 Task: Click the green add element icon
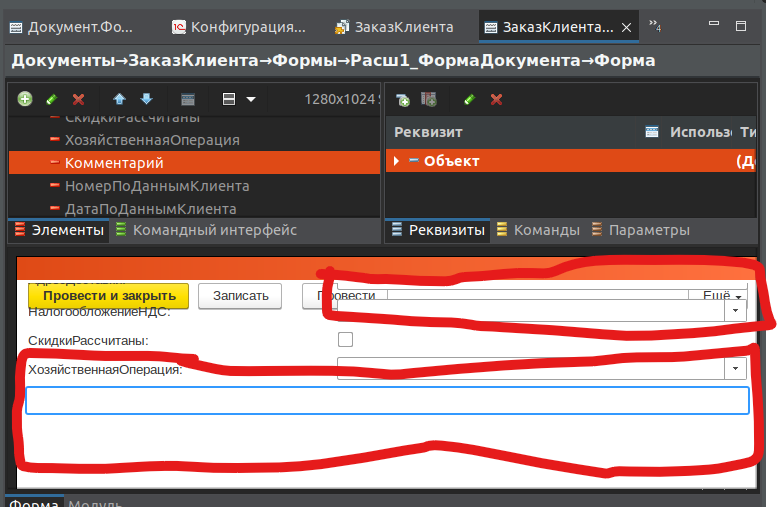coord(25,99)
